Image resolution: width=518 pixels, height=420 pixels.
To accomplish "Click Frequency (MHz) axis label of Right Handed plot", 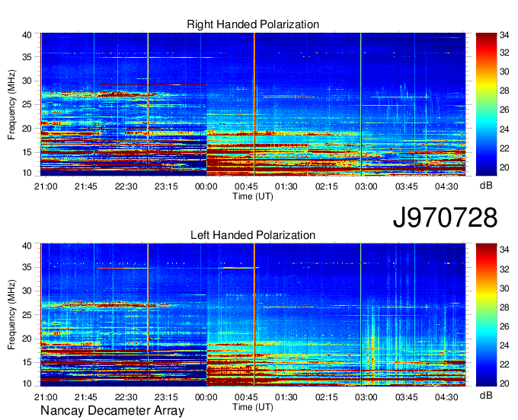I will pyautogui.click(x=11, y=104).
